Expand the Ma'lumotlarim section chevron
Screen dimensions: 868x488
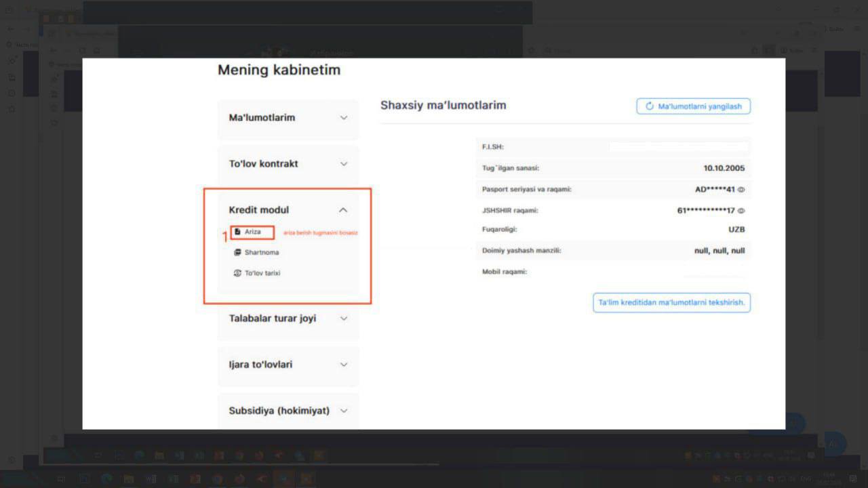point(344,118)
